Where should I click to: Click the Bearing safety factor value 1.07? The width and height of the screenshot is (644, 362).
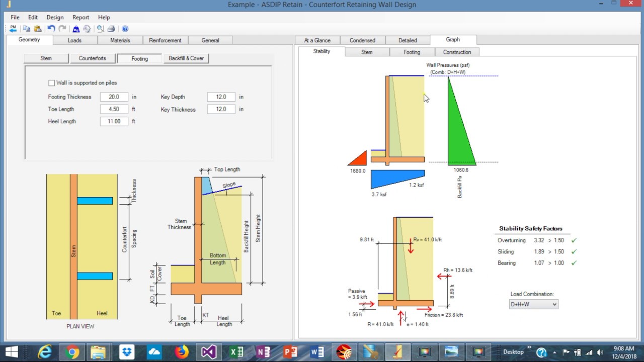[539, 263]
